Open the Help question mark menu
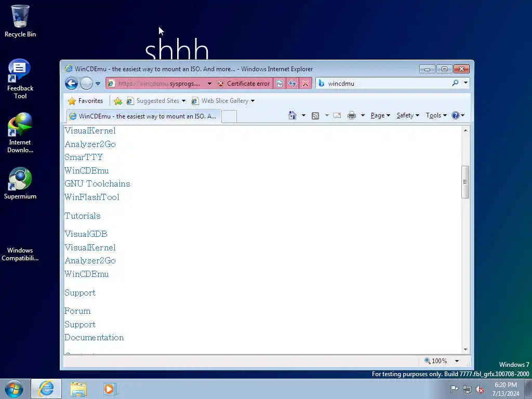532x399 pixels. coord(458,115)
